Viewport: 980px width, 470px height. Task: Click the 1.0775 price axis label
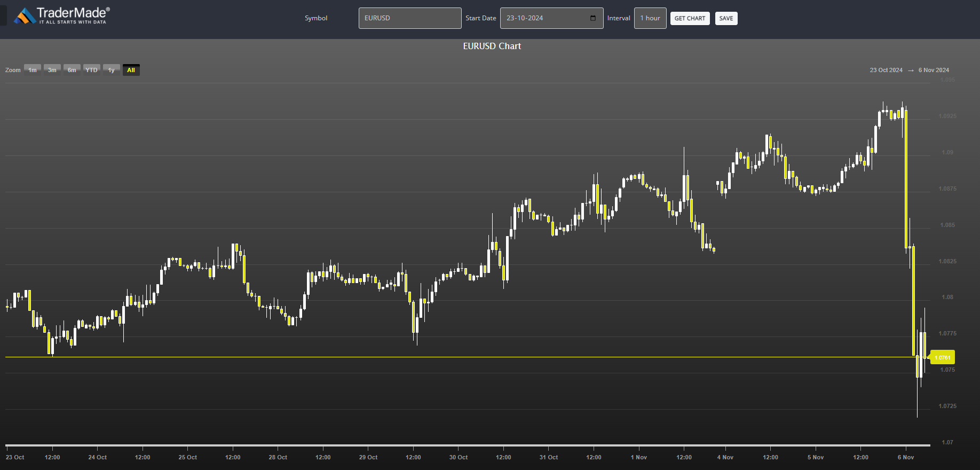pos(947,333)
